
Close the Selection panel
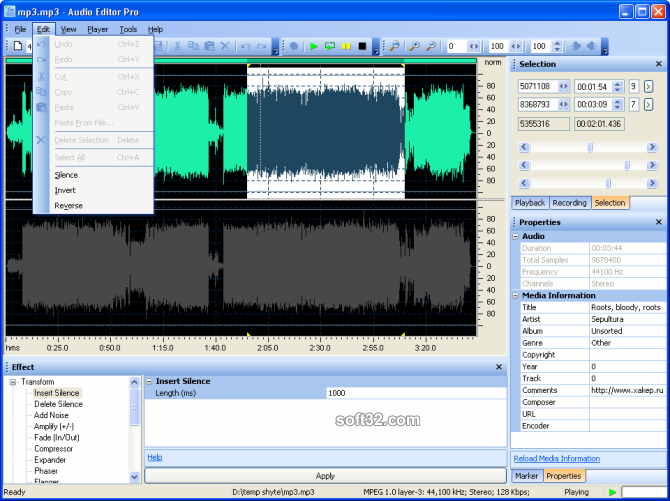[x=658, y=64]
